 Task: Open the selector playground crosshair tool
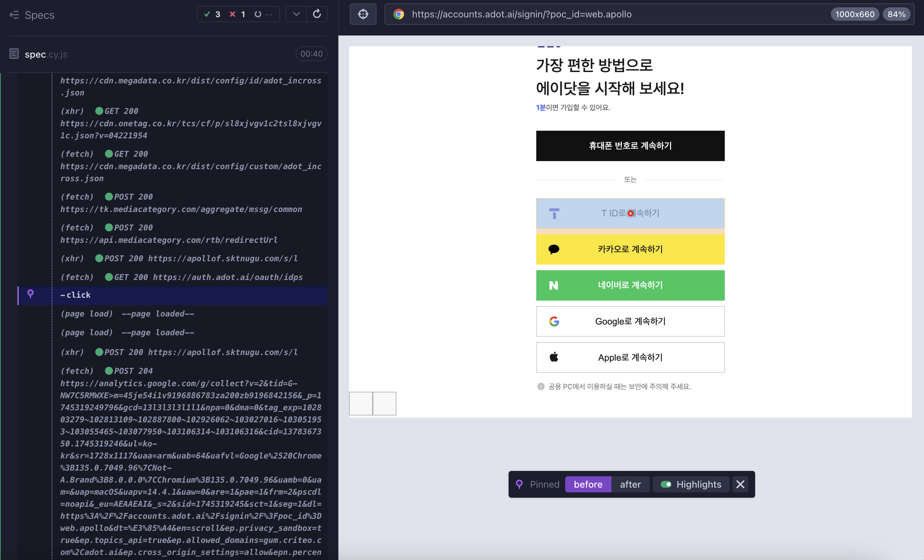(x=363, y=14)
